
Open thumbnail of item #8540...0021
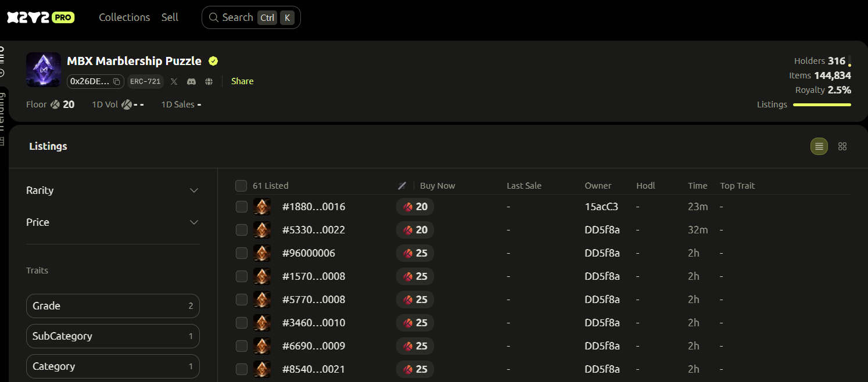[x=262, y=369]
